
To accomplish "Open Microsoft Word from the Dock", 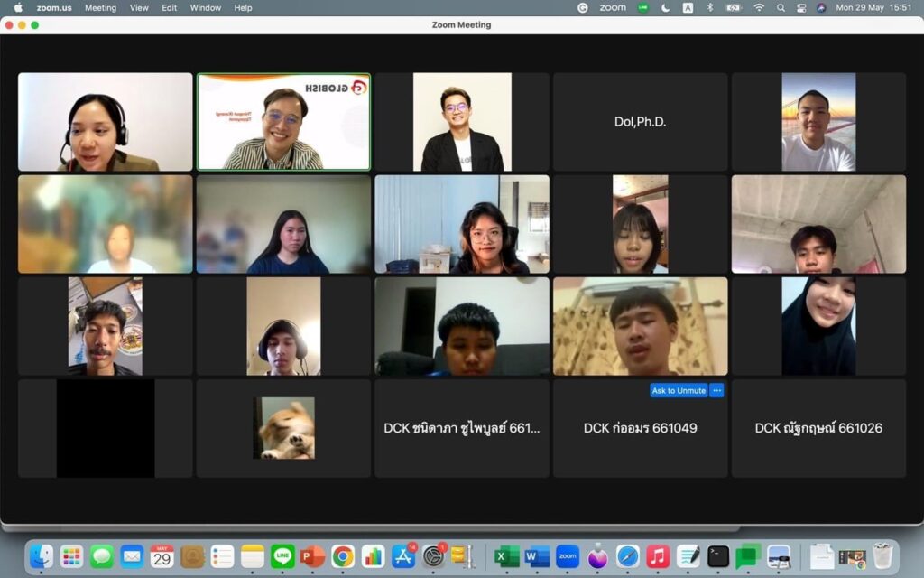I will (x=537, y=556).
